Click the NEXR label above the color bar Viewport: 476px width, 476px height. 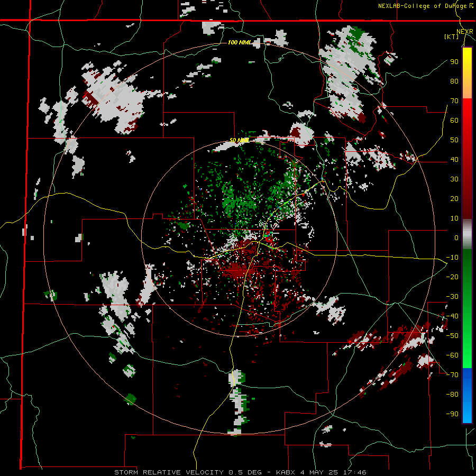point(465,32)
